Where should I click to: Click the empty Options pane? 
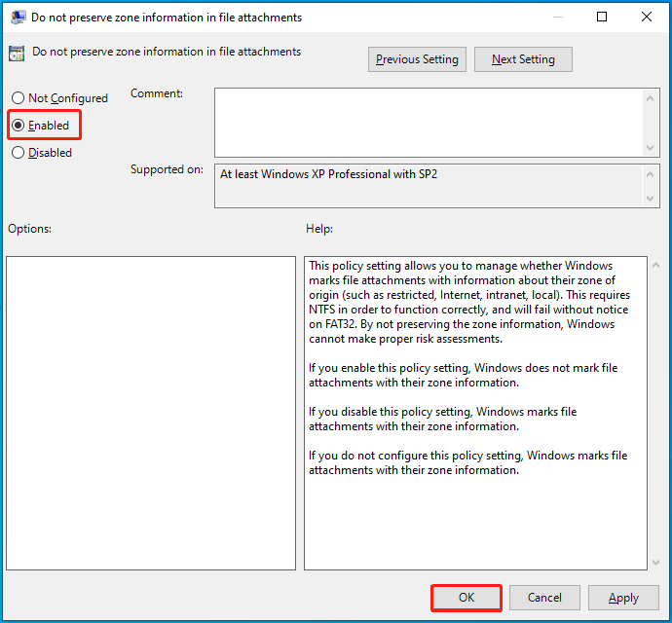coord(151,413)
